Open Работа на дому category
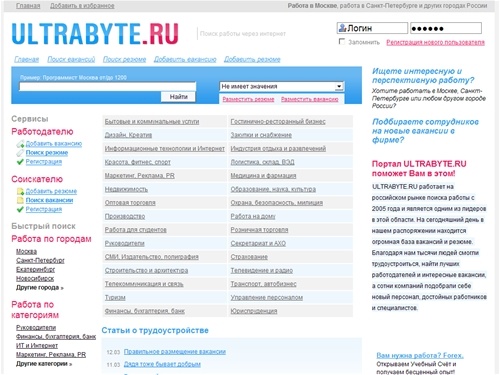Image resolution: width=500 pixels, height=375 pixels. click(x=253, y=216)
